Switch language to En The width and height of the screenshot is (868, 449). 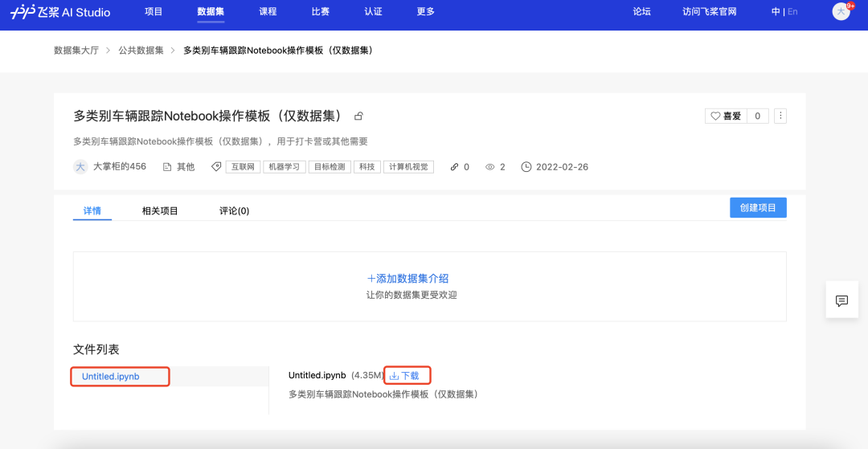[792, 11]
